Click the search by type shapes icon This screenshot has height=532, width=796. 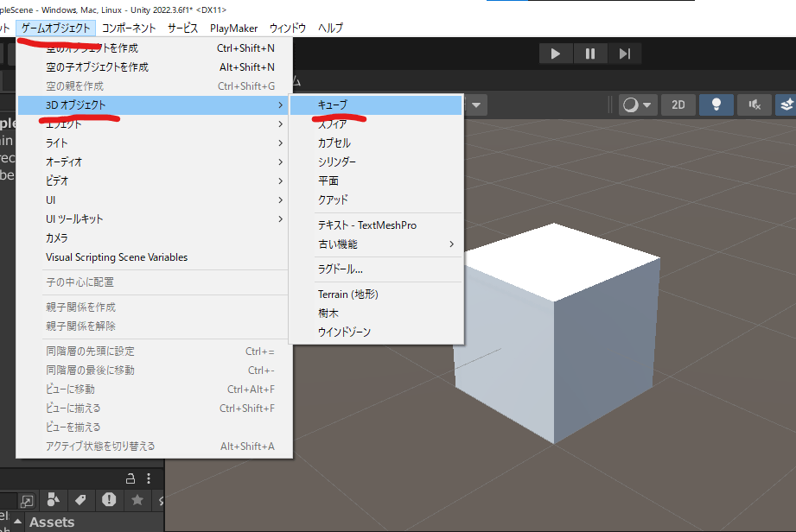[x=54, y=500]
